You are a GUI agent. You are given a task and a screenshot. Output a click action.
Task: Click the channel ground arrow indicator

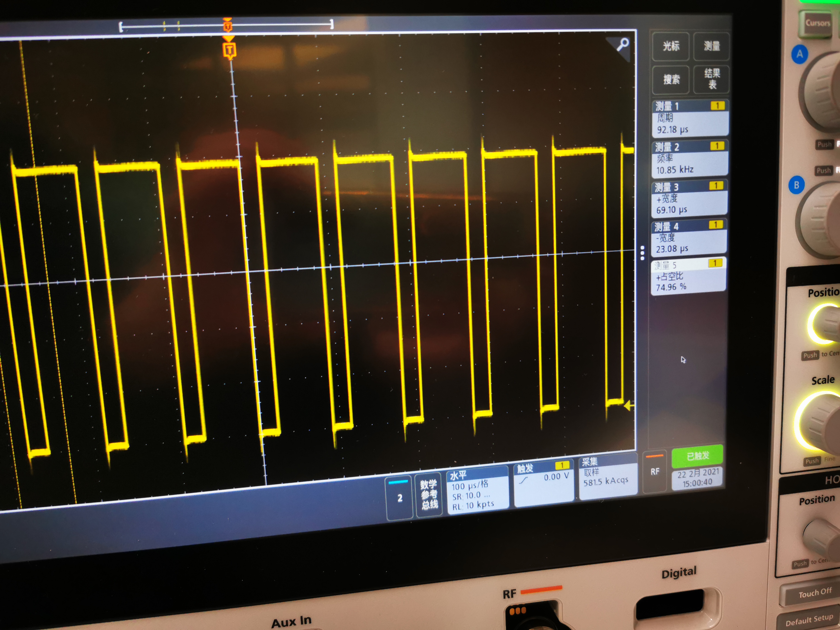pos(629,405)
